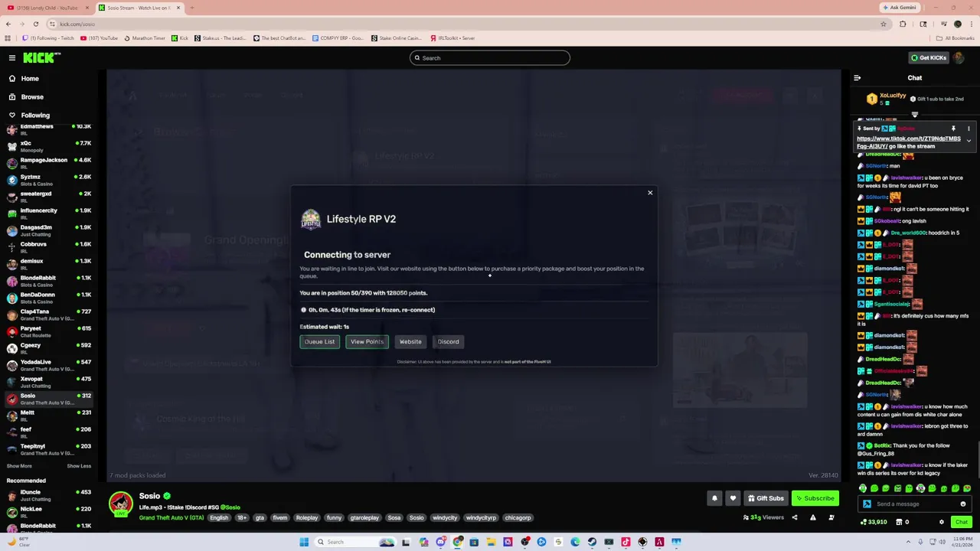This screenshot has height=551, width=980.
Task: Click the View Points button
Action: (367, 341)
